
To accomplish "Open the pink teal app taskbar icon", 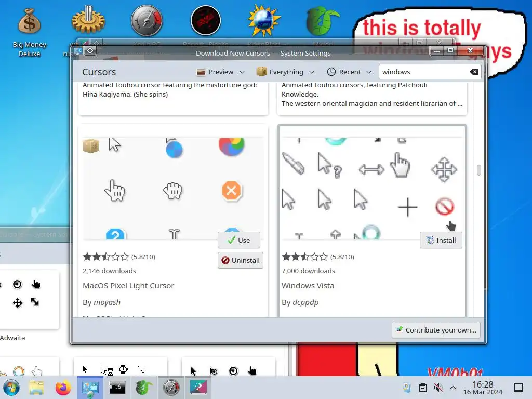I will 198,388.
